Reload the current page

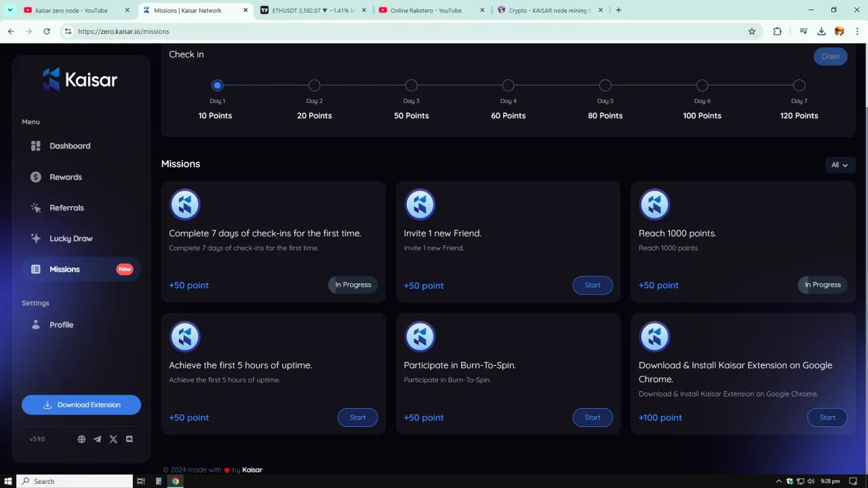point(47,31)
